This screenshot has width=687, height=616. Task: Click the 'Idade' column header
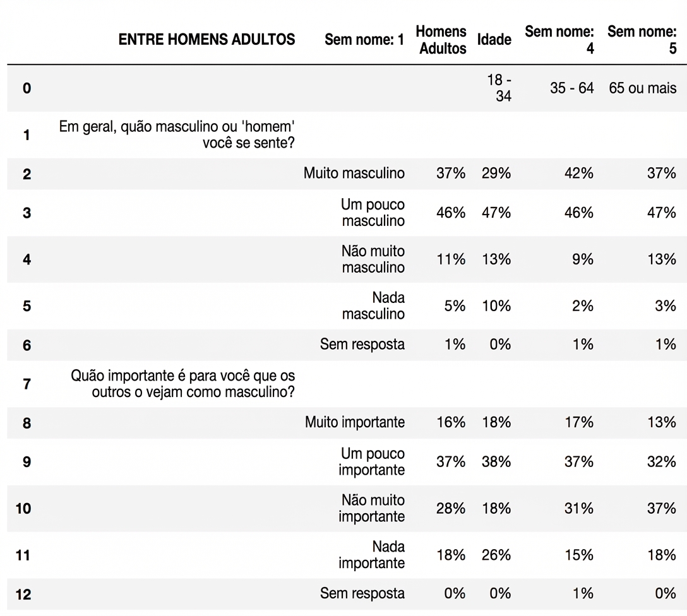pos(494,40)
